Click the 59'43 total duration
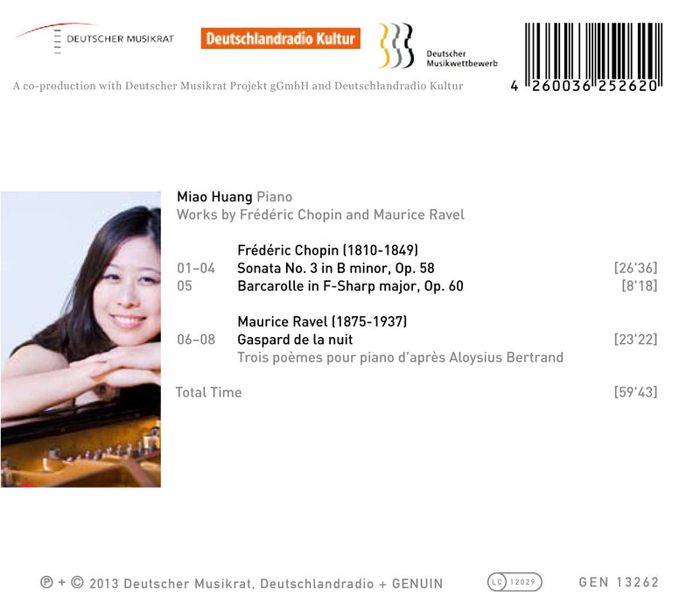The image size is (700, 597). click(636, 392)
